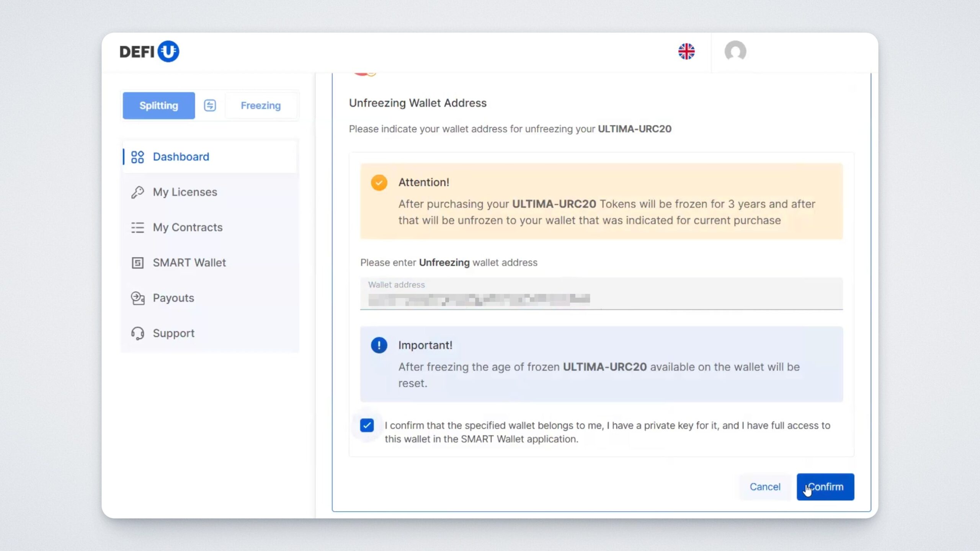The image size is (980, 551).
Task: Switch to the Splitting tab
Action: pyautogui.click(x=158, y=106)
